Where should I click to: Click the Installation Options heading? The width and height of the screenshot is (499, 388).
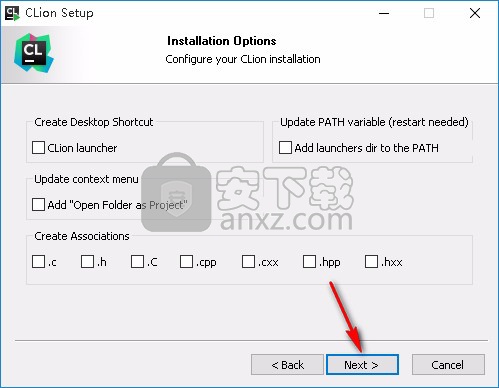coord(222,41)
